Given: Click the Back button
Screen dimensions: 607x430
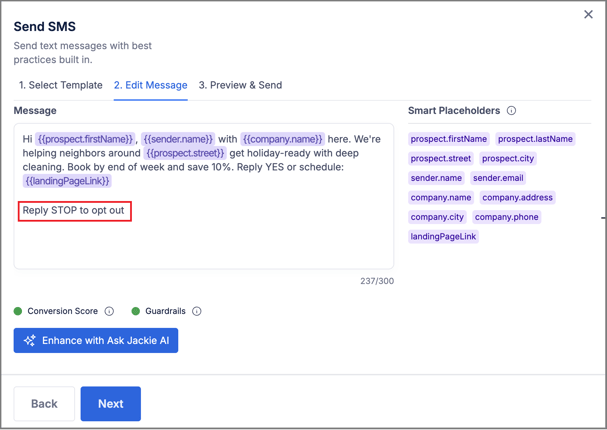Looking at the screenshot, I should click(x=44, y=404).
